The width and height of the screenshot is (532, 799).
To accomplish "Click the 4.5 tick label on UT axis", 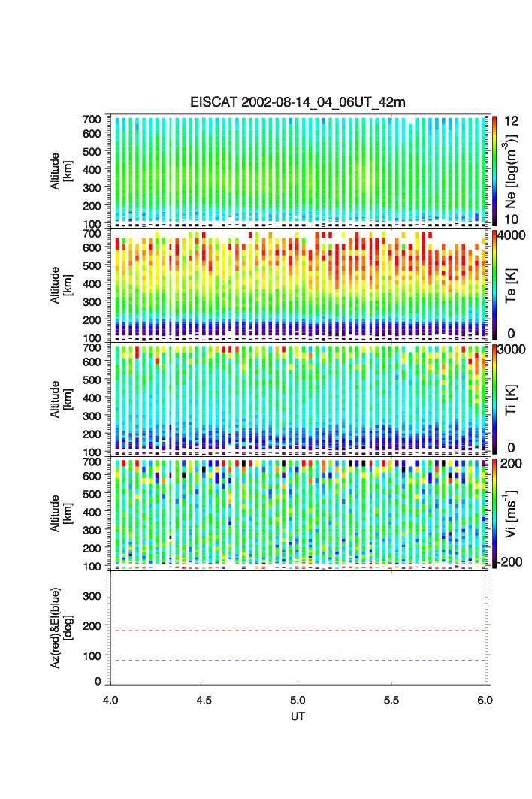I will [x=204, y=699].
